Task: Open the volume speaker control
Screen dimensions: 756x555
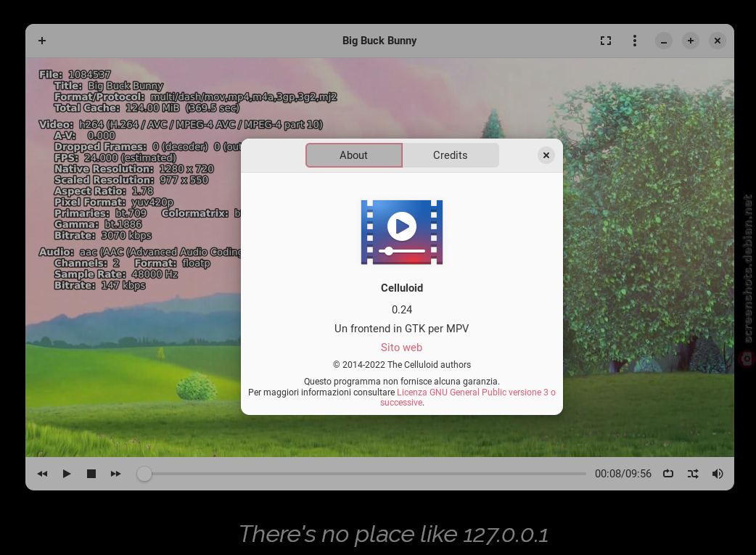Action: 718,474
